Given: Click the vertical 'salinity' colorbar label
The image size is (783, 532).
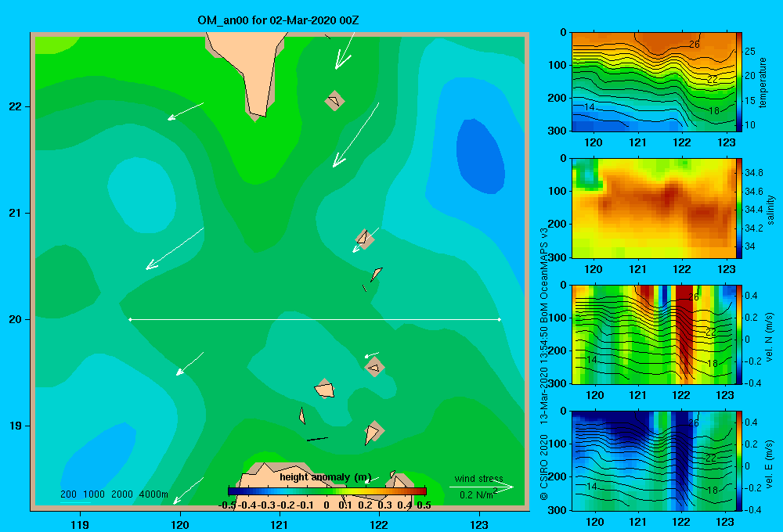Looking at the screenshot, I should click(x=770, y=210).
